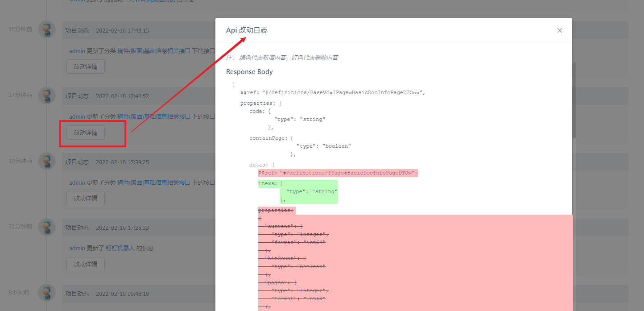Screen dimensions: 644x311
Task: Click 项目动态 label in the 17:43:15 entry
Action: (77, 30)
